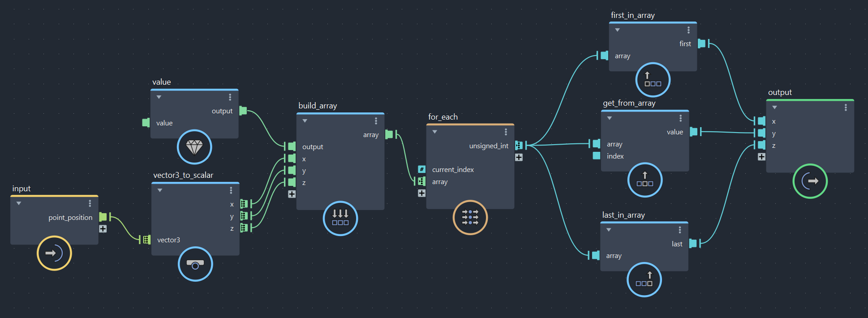Collapse the build_array node
The width and height of the screenshot is (868, 318).
coord(305,121)
